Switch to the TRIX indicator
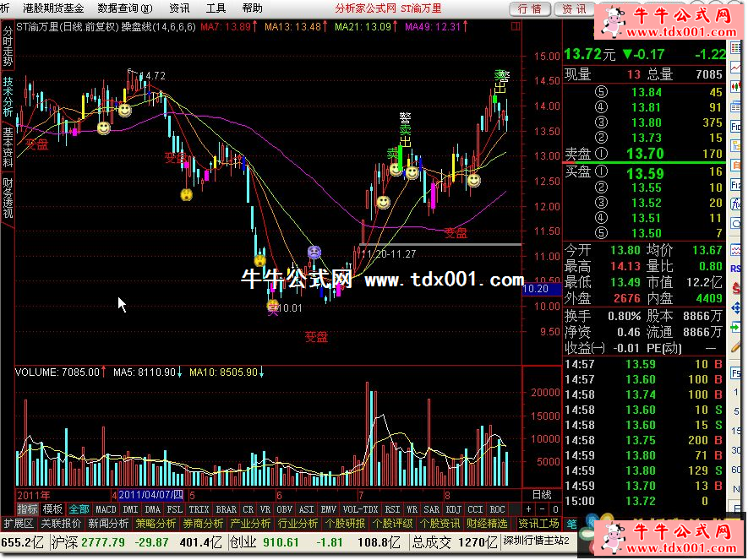Viewport: 748px width, 560px height. pyautogui.click(x=199, y=509)
